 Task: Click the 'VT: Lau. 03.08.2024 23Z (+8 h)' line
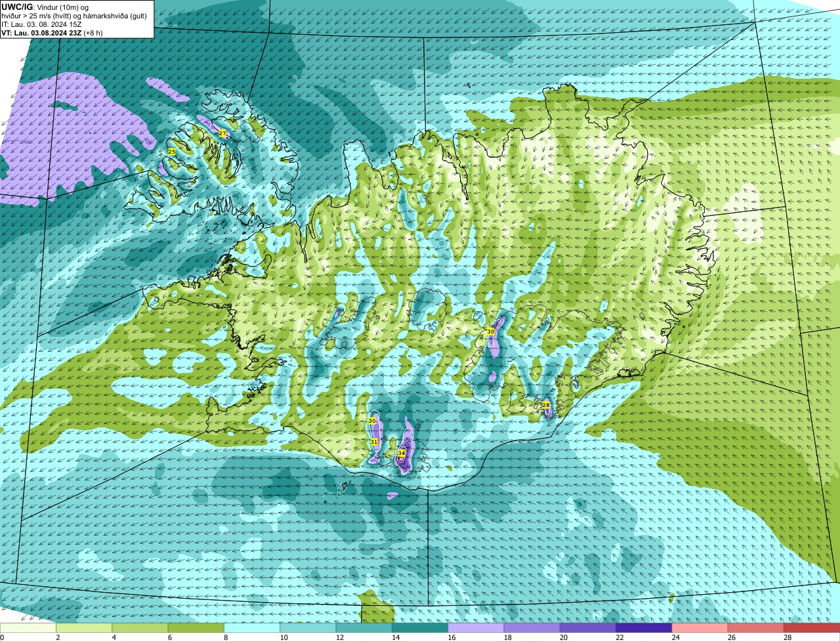[x=52, y=33]
